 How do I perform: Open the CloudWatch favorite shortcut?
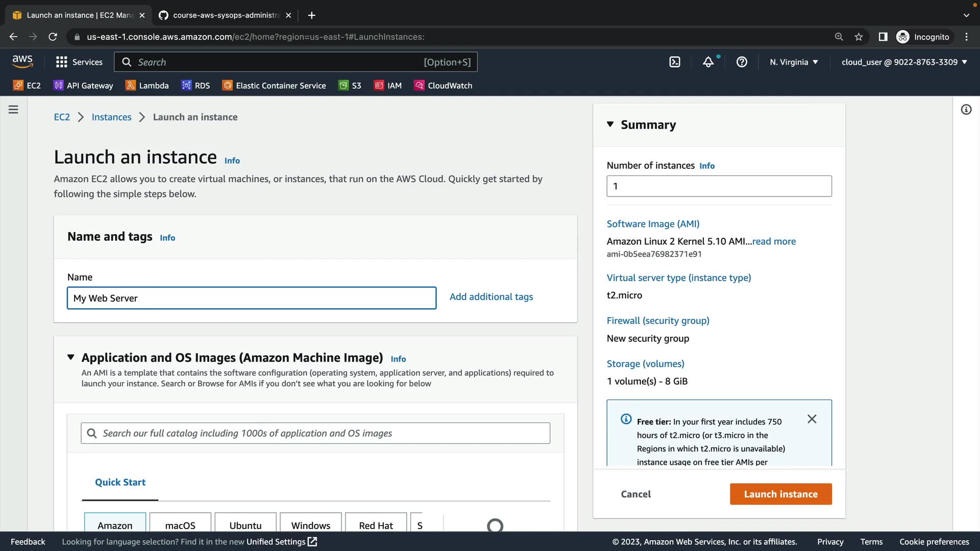[x=443, y=86]
